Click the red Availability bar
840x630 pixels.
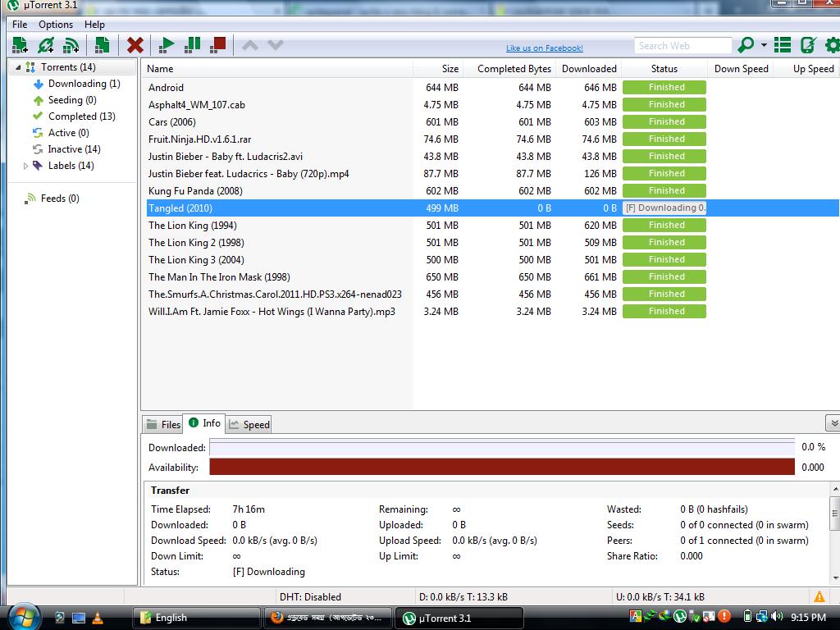(x=502, y=467)
